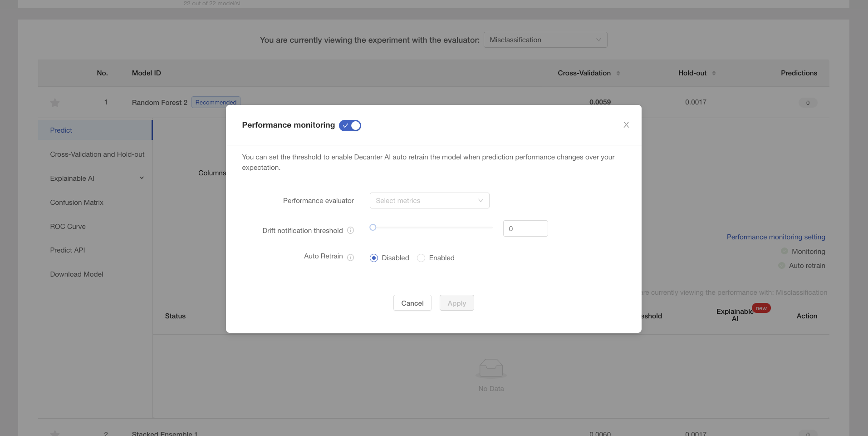The height and width of the screenshot is (436, 868).
Task: Click cross-validation value 0.0059
Action: click(x=600, y=102)
